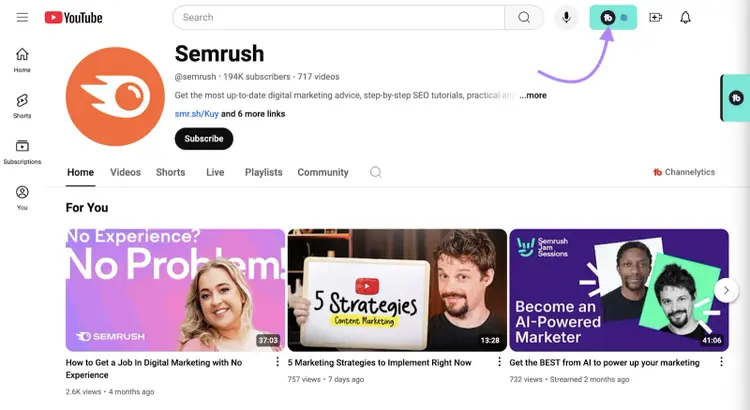This screenshot has height=410, width=750.
Task: Open options for Get the BEST from AI video
Action: (x=721, y=362)
